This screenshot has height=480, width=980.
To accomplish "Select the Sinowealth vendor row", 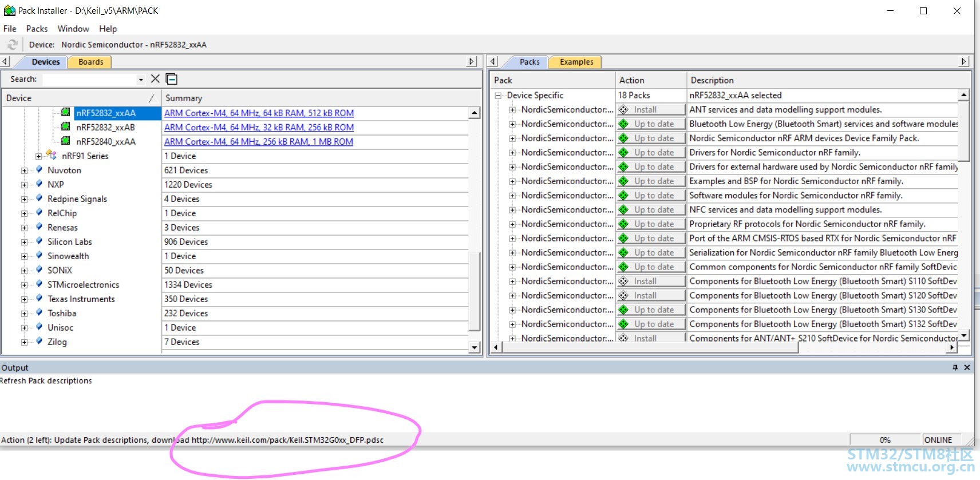I will click(x=68, y=256).
